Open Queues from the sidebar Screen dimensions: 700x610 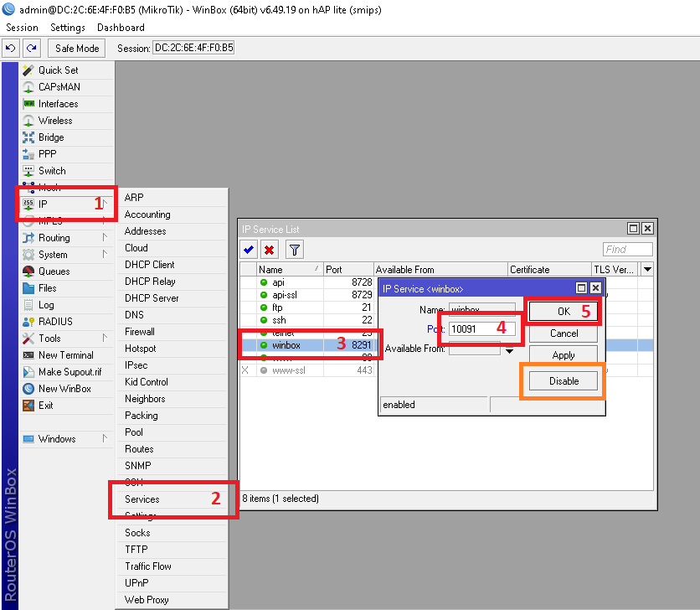[54, 271]
